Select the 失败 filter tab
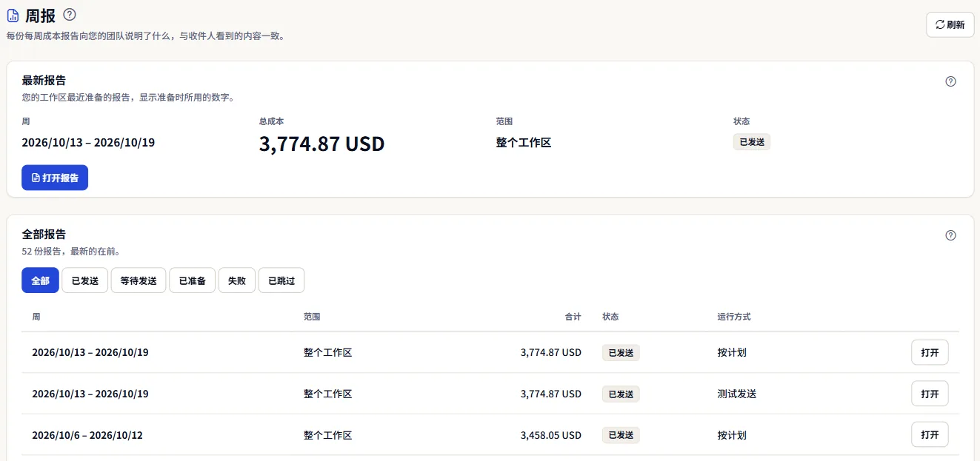980x461 pixels. click(x=237, y=280)
